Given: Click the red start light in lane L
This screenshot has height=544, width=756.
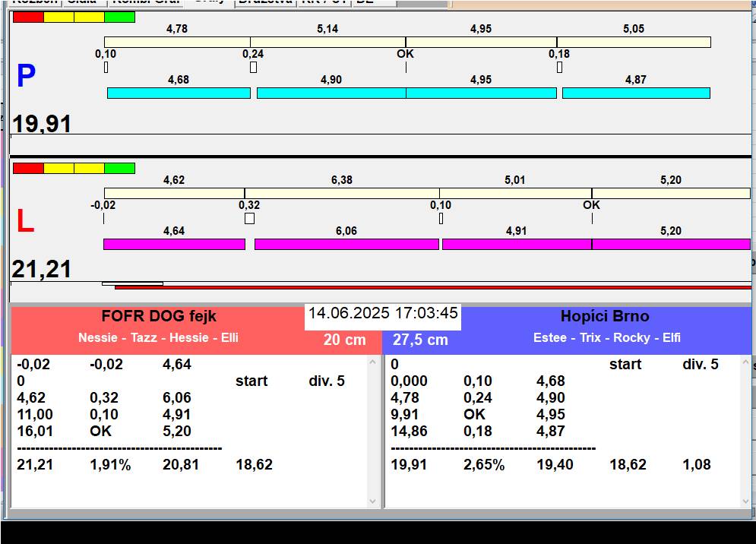Looking at the screenshot, I should [x=28, y=168].
